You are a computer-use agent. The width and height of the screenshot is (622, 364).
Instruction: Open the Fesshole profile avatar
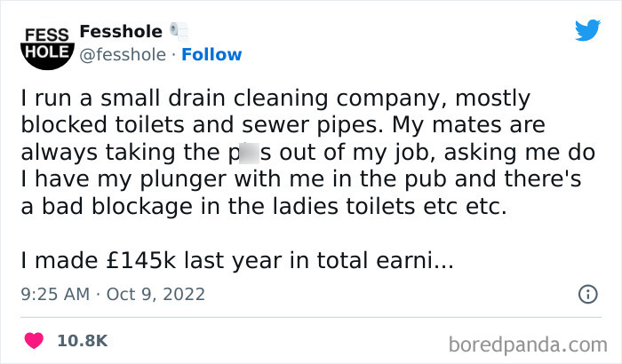point(47,48)
